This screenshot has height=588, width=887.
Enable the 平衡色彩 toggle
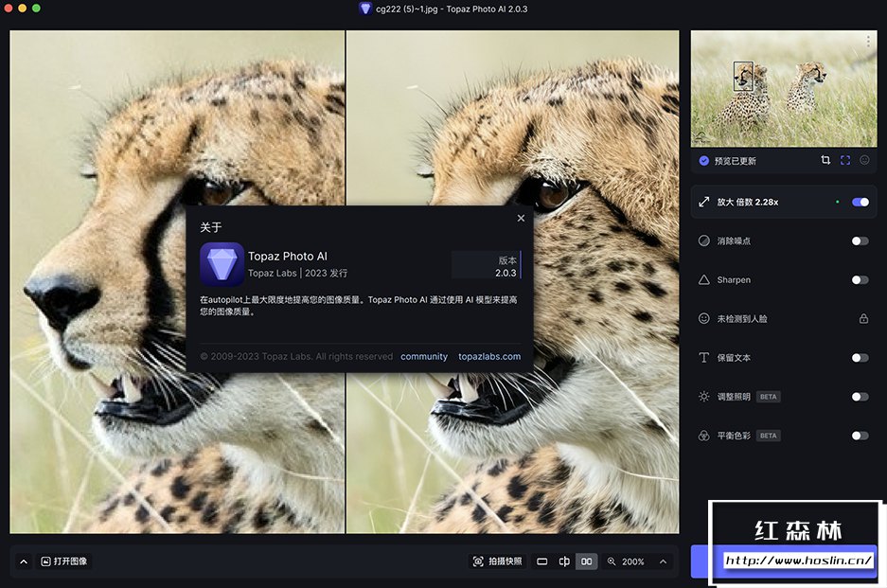point(860,436)
